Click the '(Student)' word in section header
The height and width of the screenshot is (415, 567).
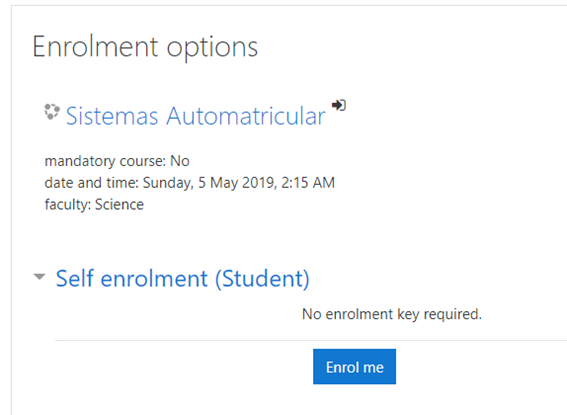pyautogui.click(x=263, y=279)
